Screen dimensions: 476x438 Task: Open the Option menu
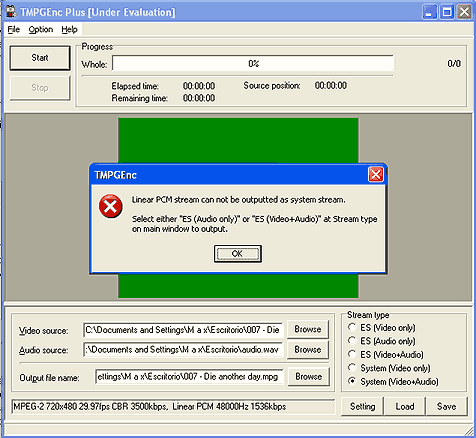[41, 30]
